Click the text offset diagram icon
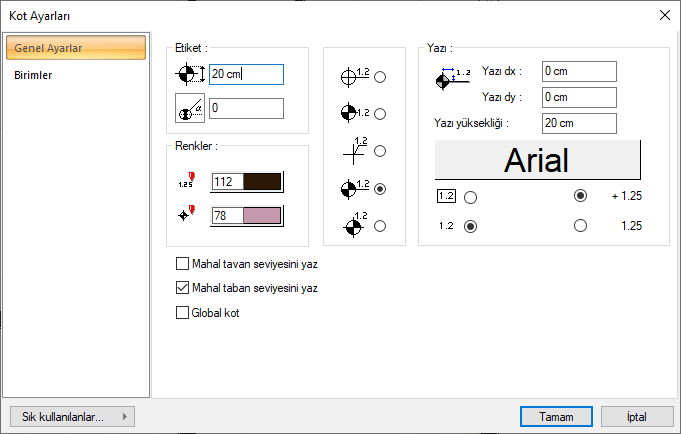Screen dimensions: 681x434 click(454, 79)
